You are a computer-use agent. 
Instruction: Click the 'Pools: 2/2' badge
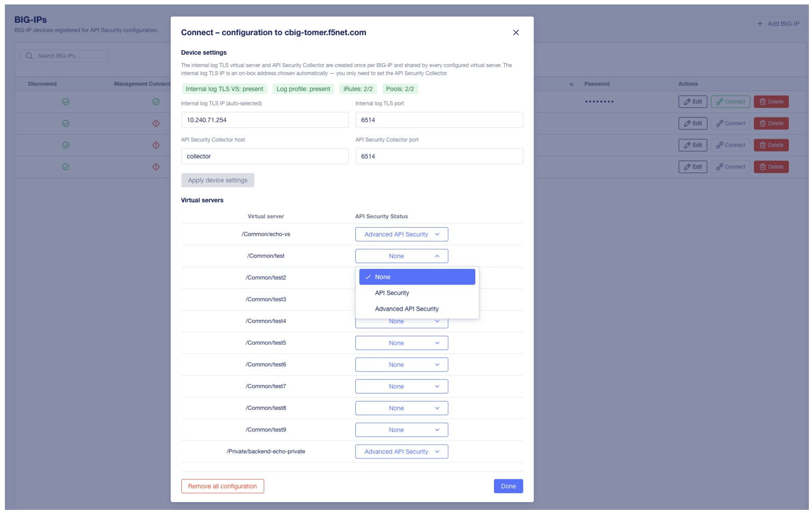click(400, 89)
